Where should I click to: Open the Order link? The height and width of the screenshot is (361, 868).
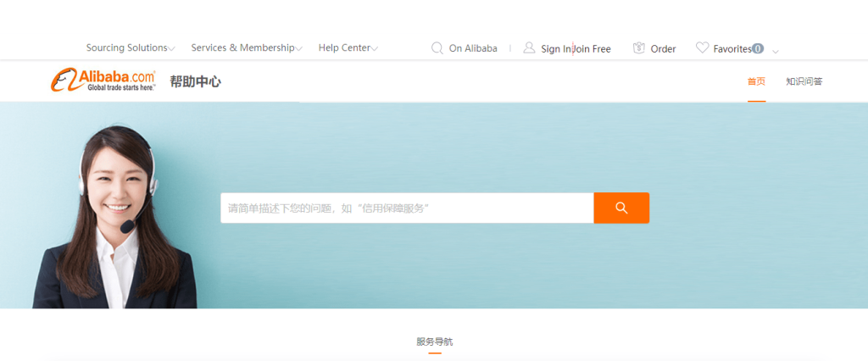[663, 48]
